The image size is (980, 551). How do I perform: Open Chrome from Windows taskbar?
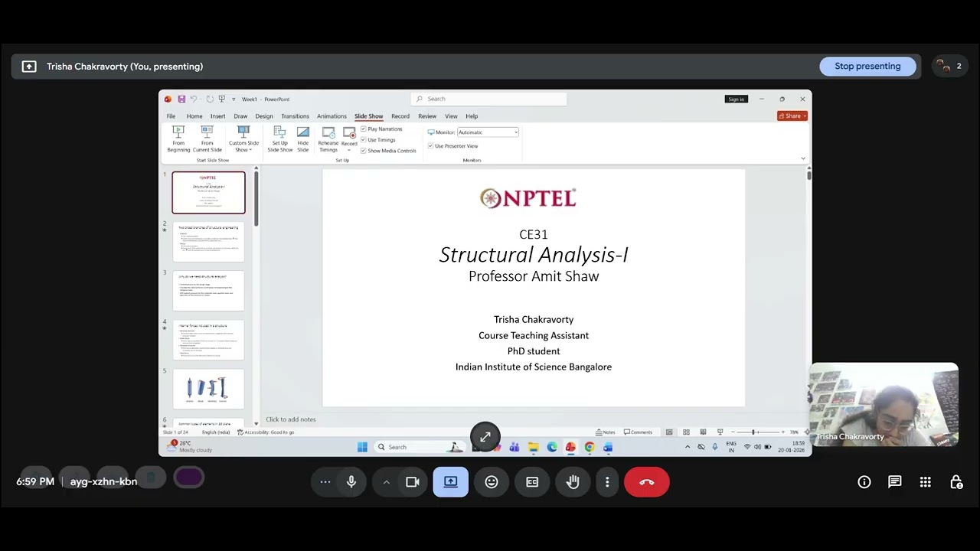click(x=590, y=447)
